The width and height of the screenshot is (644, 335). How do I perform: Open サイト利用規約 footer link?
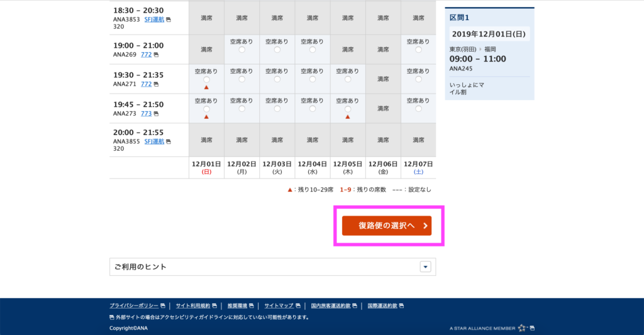(193, 306)
